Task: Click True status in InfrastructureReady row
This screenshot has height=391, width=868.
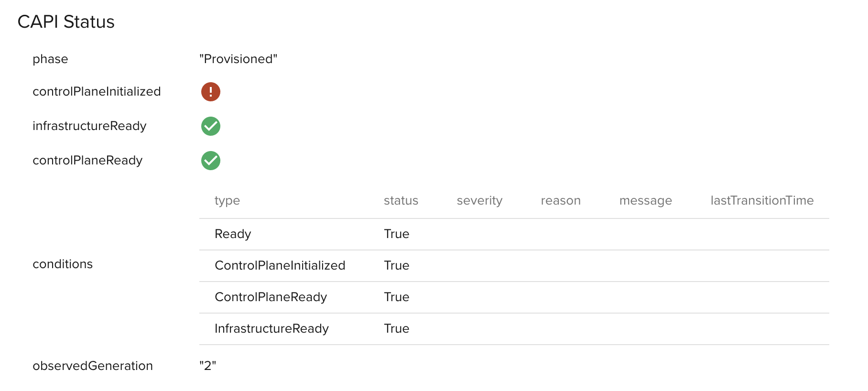Action: coord(397,328)
